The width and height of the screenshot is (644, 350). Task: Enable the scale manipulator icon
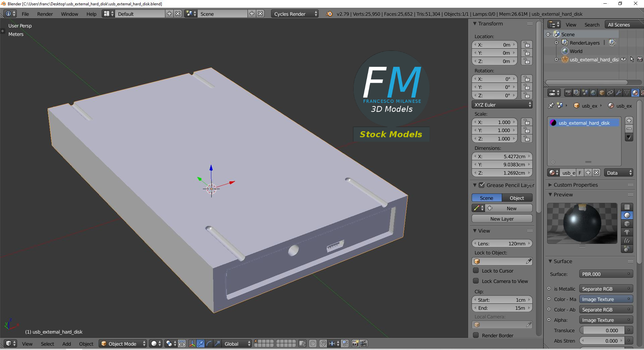(217, 344)
